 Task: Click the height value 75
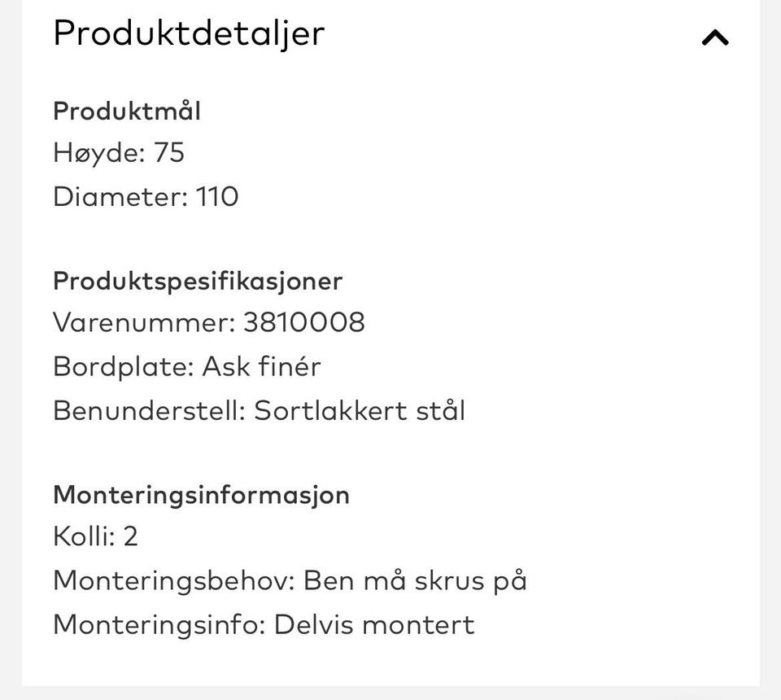coord(169,153)
